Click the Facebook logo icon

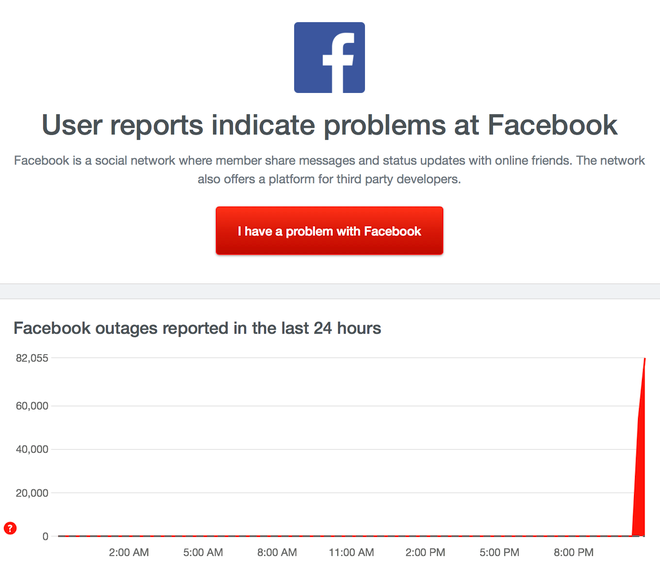coord(329,57)
